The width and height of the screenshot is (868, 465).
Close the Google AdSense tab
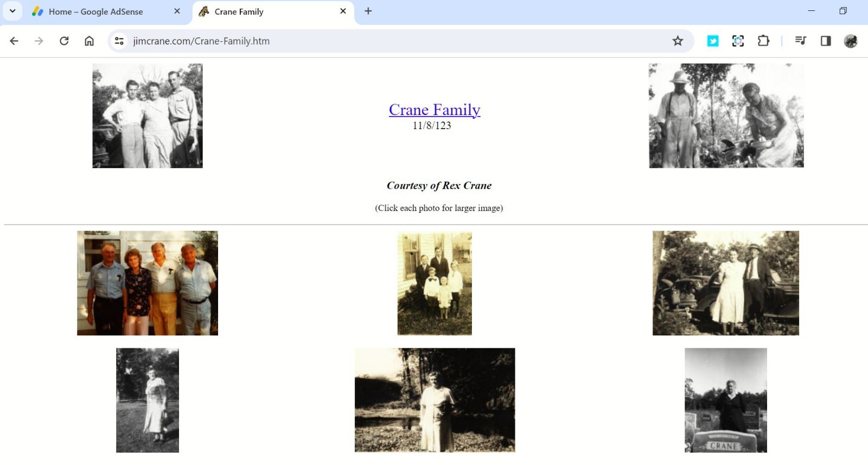point(177,11)
